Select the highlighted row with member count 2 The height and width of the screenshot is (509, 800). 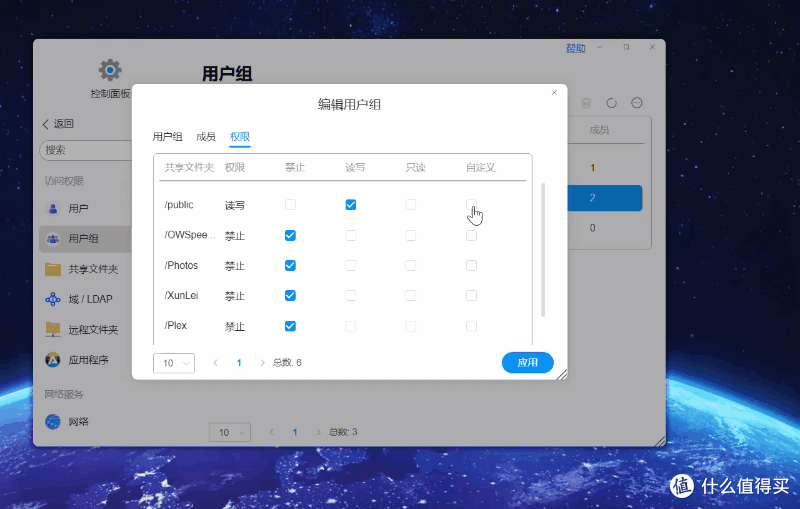[x=605, y=198]
